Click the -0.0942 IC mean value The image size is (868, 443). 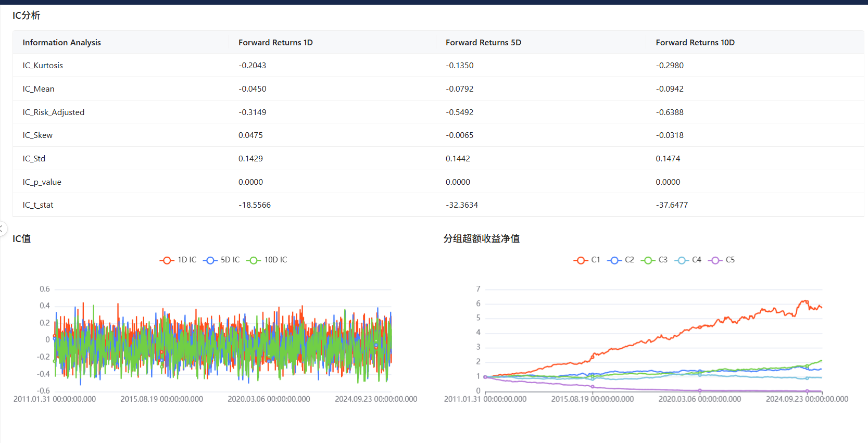click(x=670, y=89)
